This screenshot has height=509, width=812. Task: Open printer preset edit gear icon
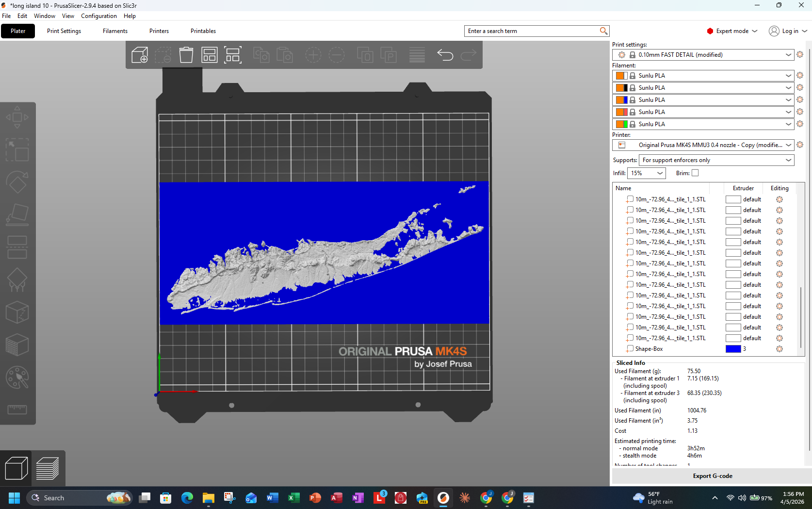click(x=800, y=145)
